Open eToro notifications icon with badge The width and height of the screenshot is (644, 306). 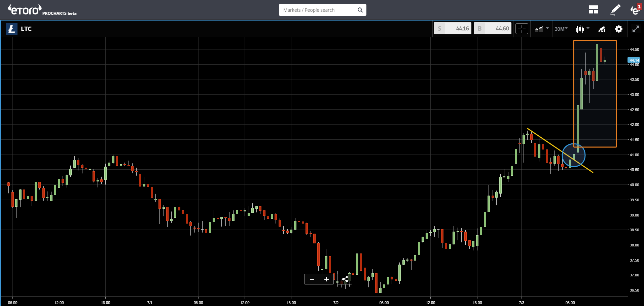[636, 9]
